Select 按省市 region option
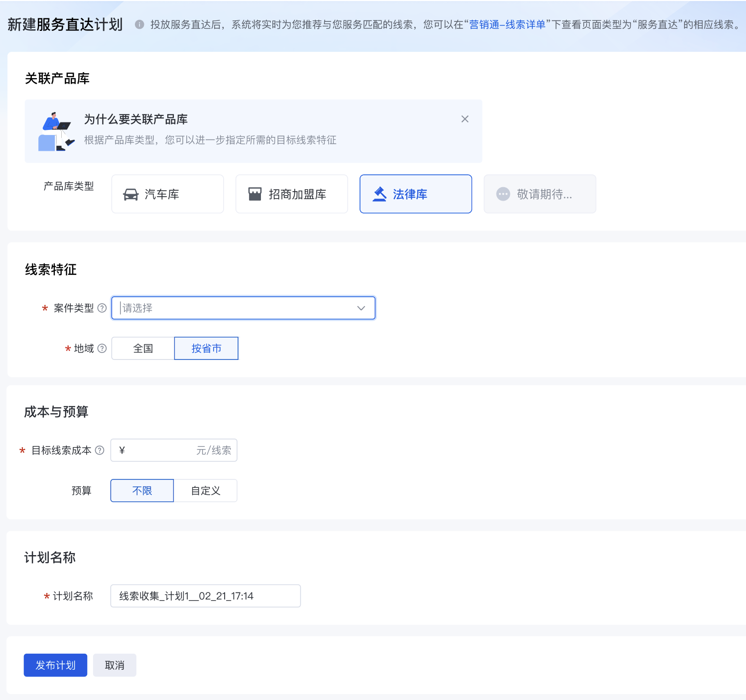Image resolution: width=746 pixels, height=700 pixels. (206, 349)
